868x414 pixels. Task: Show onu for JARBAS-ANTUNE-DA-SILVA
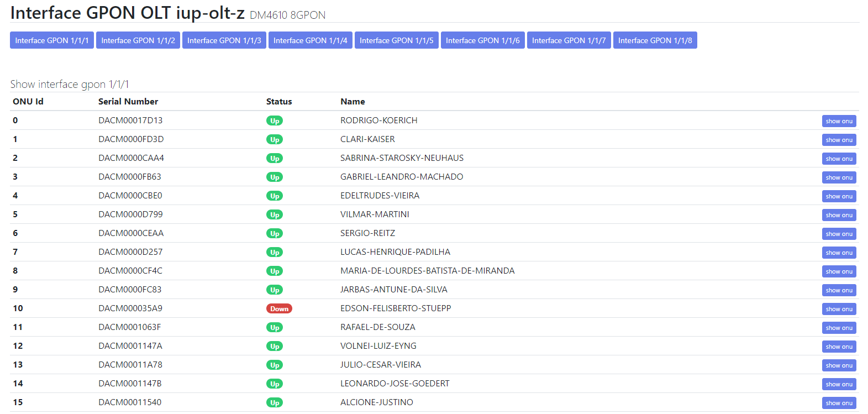[x=839, y=290]
